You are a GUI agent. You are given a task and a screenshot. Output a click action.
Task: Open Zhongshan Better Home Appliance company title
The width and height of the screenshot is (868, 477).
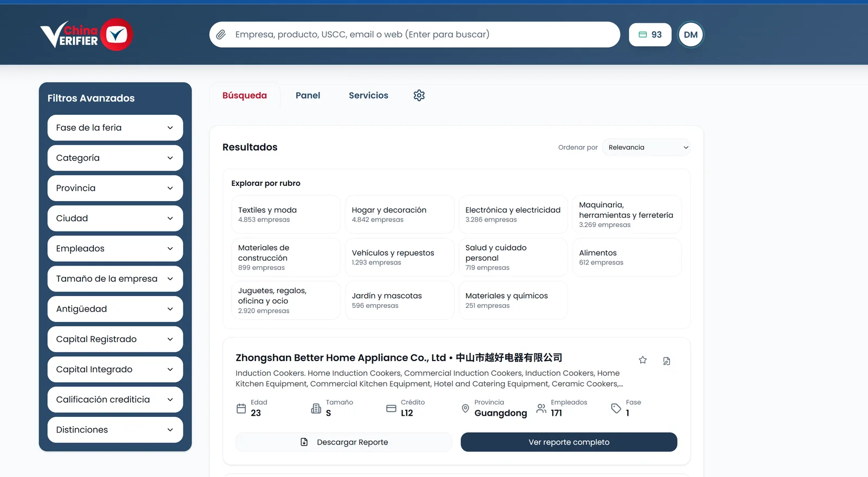pos(399,358)
